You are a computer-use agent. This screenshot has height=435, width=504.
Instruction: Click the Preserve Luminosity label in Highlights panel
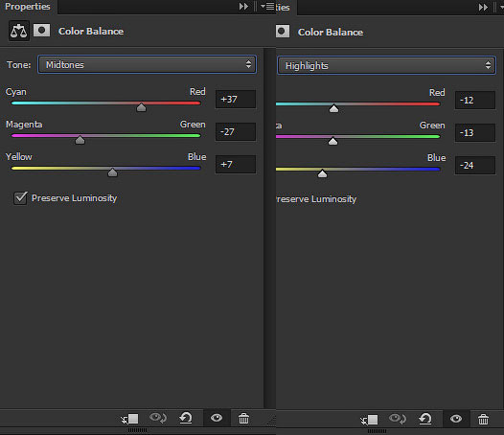(x=316, y=199)
